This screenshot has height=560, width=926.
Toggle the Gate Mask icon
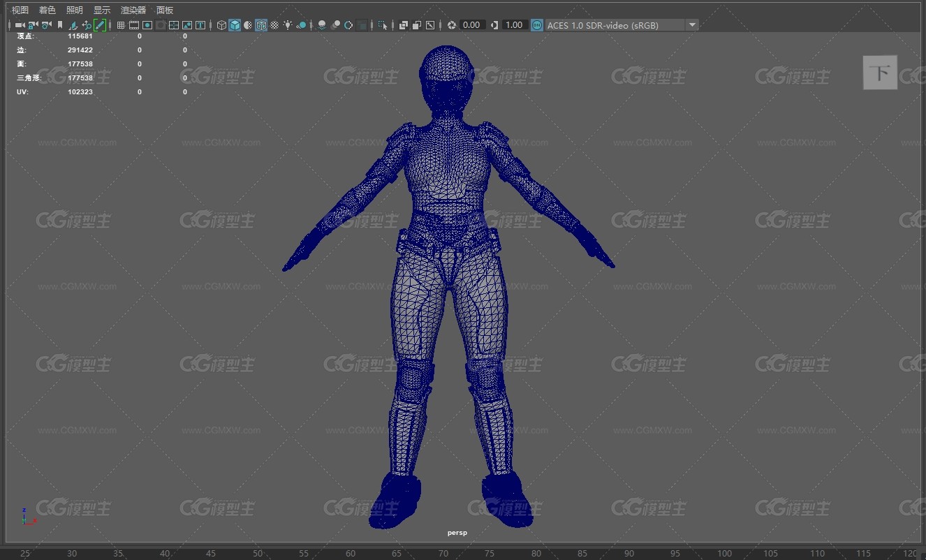[x=161, y=25]
